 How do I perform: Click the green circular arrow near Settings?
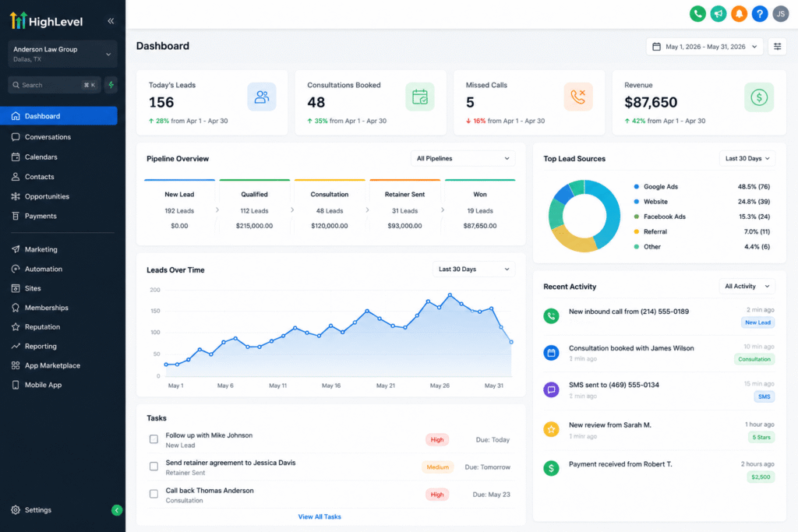click(x=117, y=510)
